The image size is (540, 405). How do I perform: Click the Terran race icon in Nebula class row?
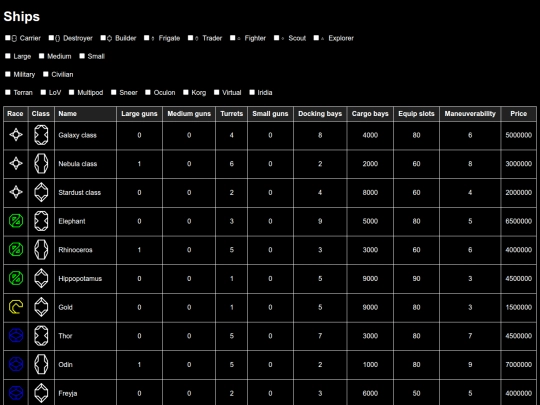[x=16, y=164]
